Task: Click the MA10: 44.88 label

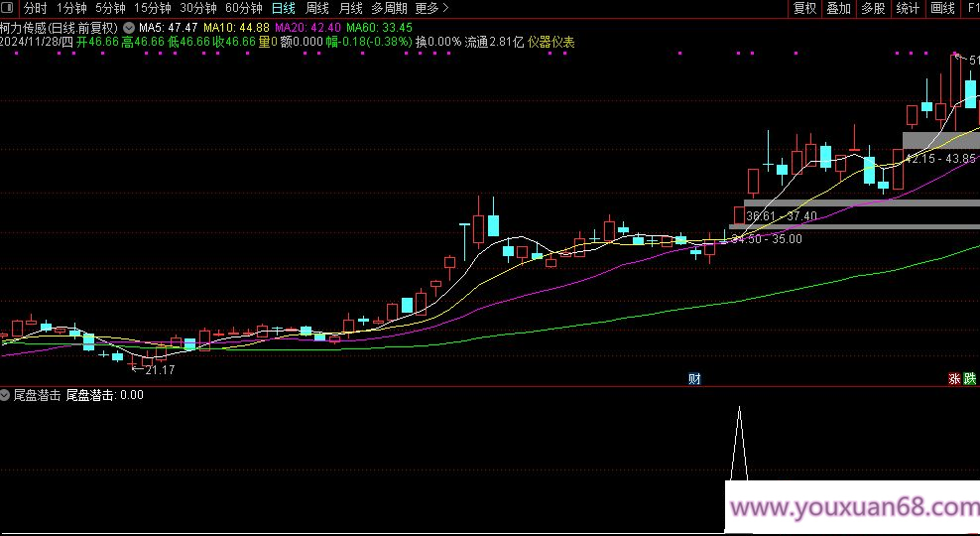Action: point(236,28)
